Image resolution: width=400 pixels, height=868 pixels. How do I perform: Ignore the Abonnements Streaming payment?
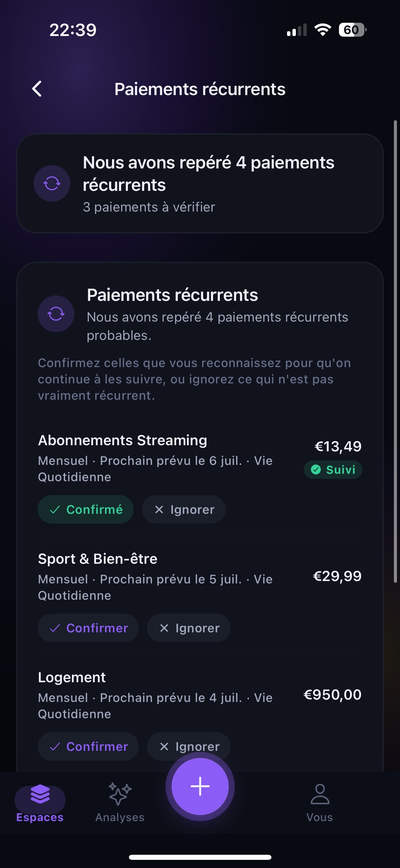click(184, 509)
